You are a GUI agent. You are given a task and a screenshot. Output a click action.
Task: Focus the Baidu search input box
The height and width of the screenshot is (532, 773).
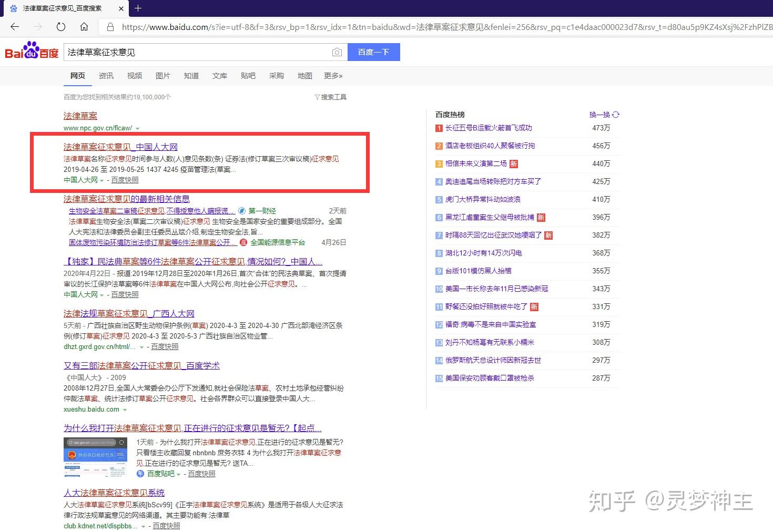pyautogui.click(x=197, y=52)
